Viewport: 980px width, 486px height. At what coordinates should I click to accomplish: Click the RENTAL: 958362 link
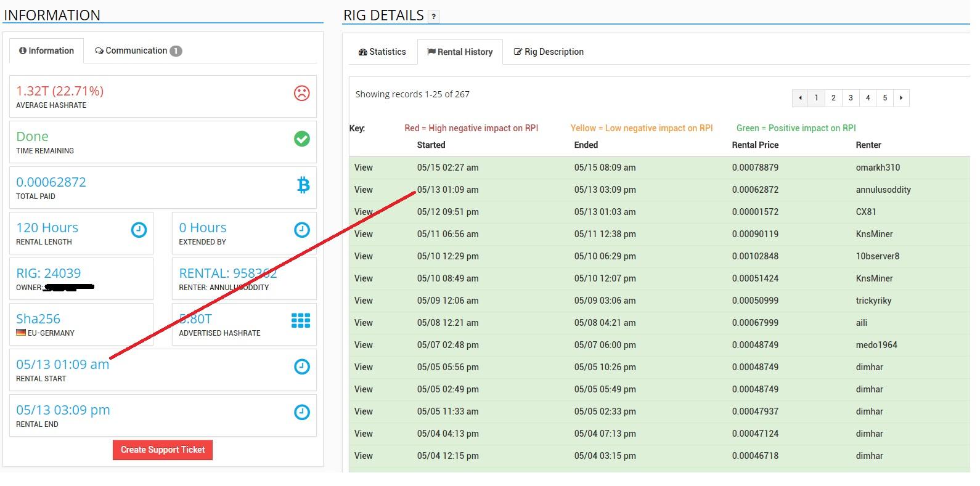pos(228,273)
